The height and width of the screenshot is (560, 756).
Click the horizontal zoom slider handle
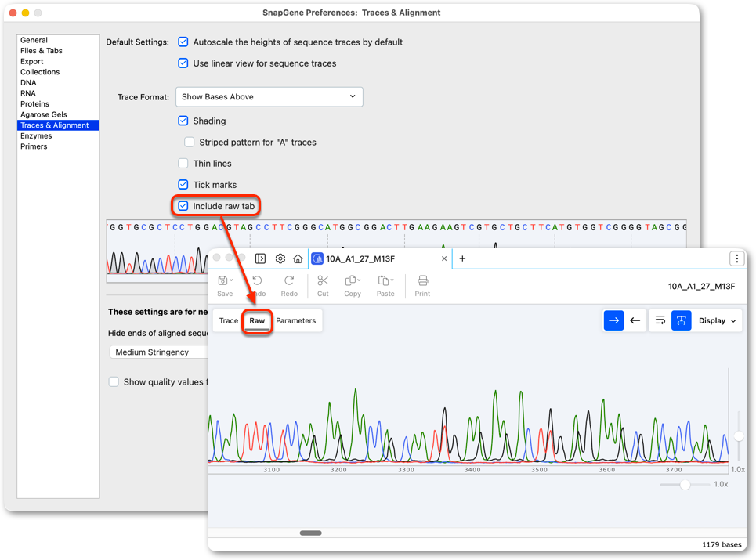tap(685, 484)
